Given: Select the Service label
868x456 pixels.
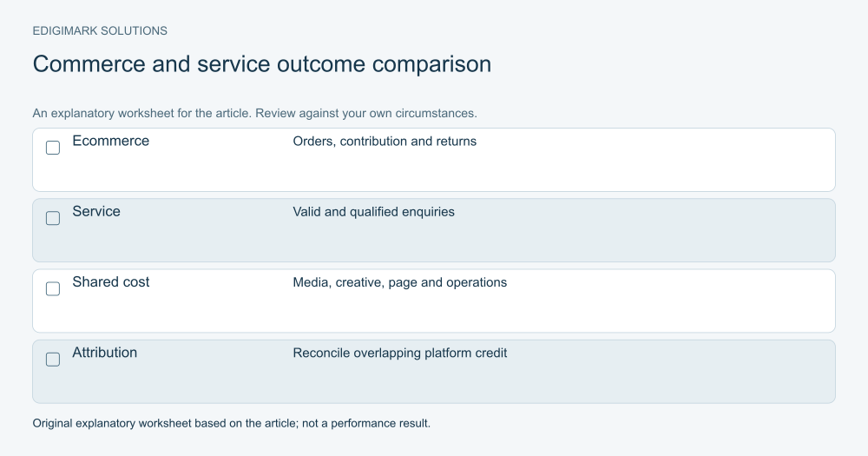Looking at the screenshot, I should point(96,211).
